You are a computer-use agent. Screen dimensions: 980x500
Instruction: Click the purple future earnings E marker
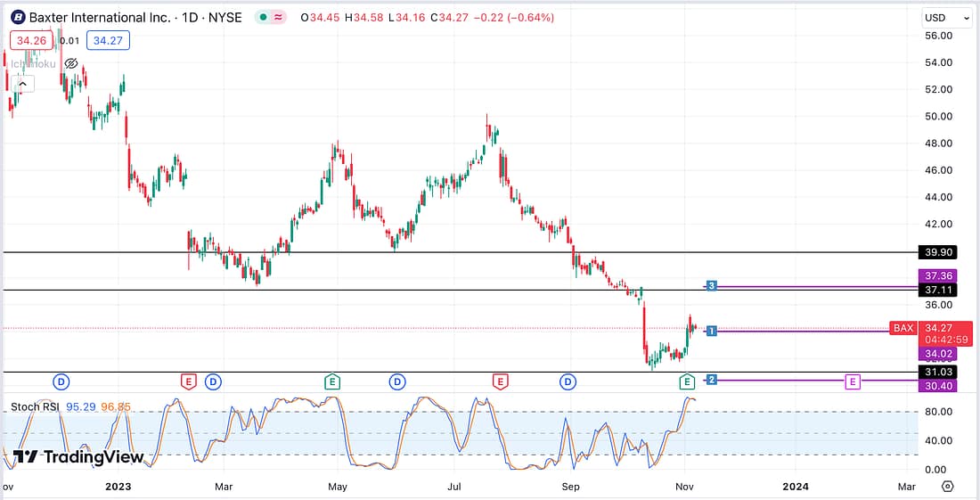point(853,381)
